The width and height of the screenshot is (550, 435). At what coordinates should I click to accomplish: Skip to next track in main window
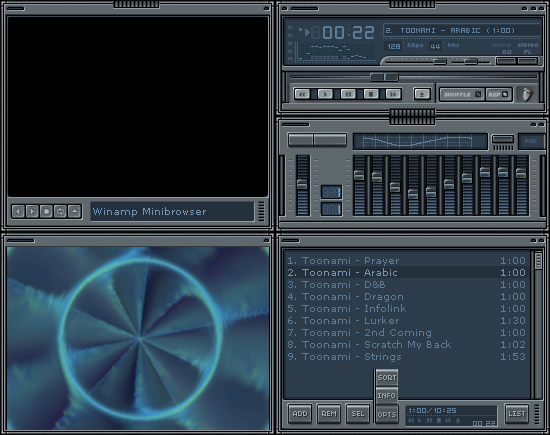[393, 94]
